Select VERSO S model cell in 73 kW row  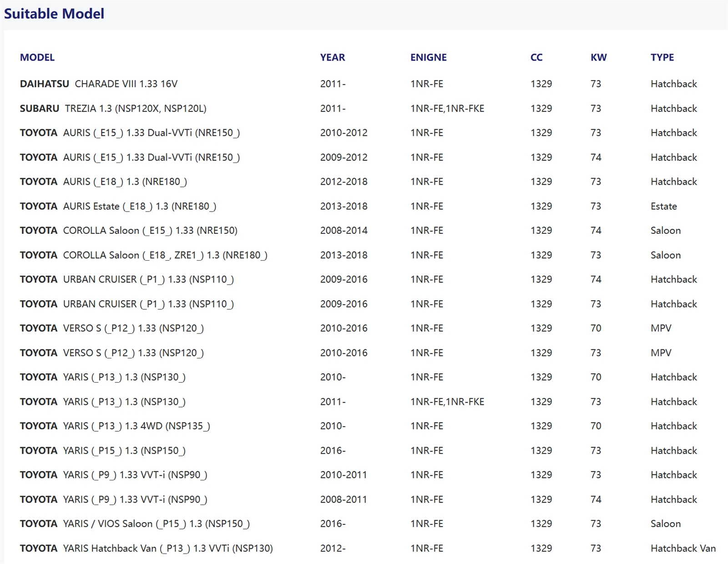[112, 353]
